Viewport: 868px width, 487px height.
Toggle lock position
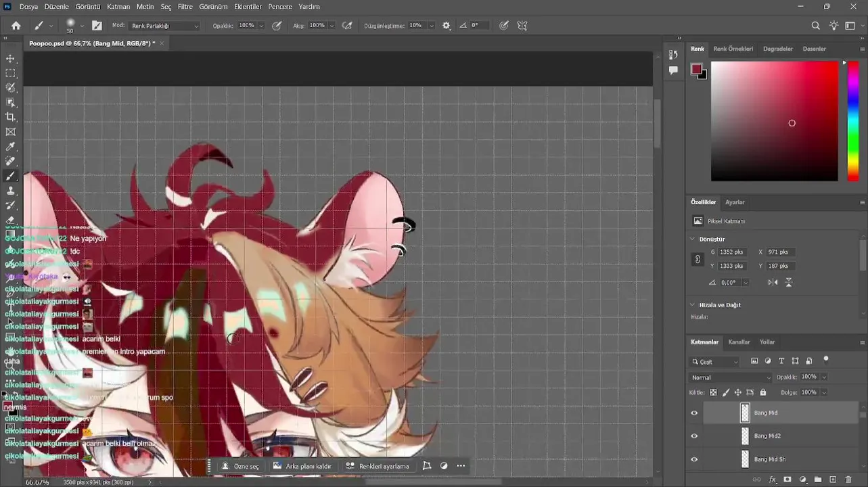pos(738,392)
